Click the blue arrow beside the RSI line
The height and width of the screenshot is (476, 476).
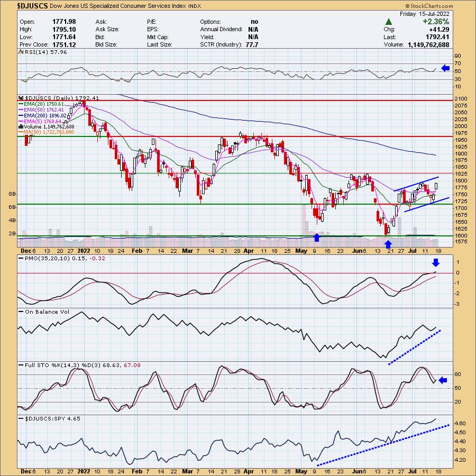coord(445,68)
